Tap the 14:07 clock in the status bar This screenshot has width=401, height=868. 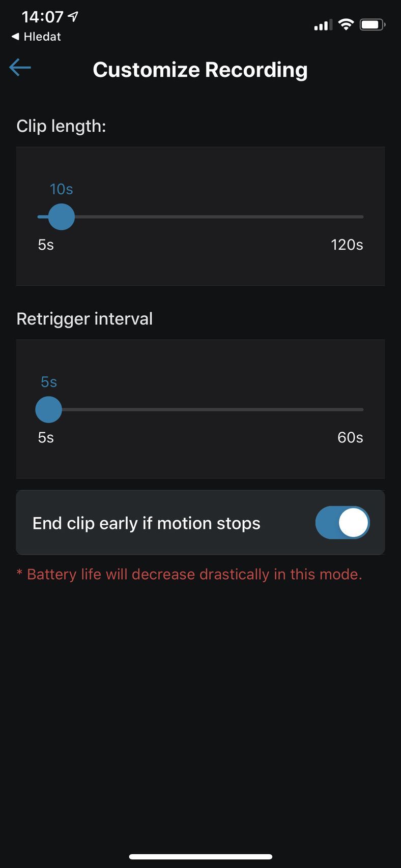(x=42, y=17)
